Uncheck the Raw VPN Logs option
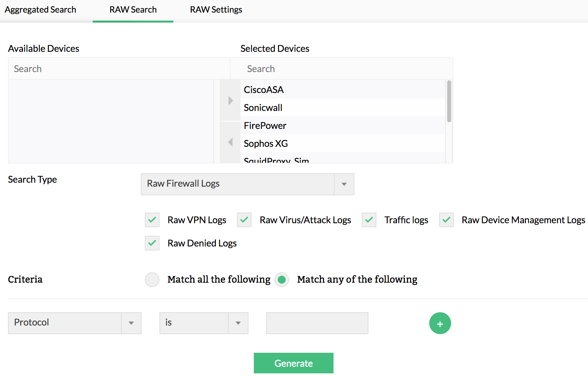Viewport: 588px width, 378px height. 152,220
